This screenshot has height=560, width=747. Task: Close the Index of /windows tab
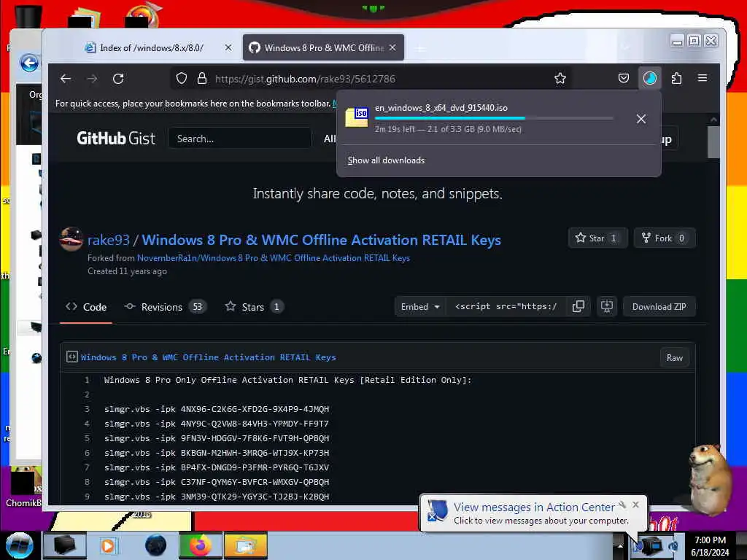[x=228, y=47]
